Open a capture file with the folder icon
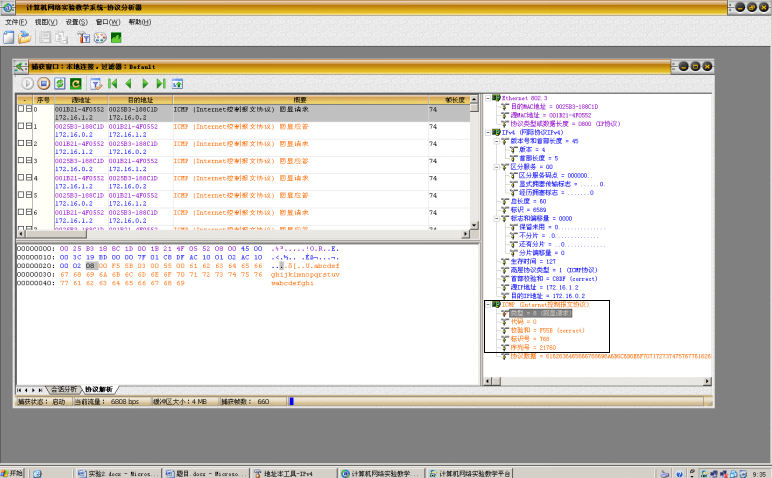 (24, 37)
